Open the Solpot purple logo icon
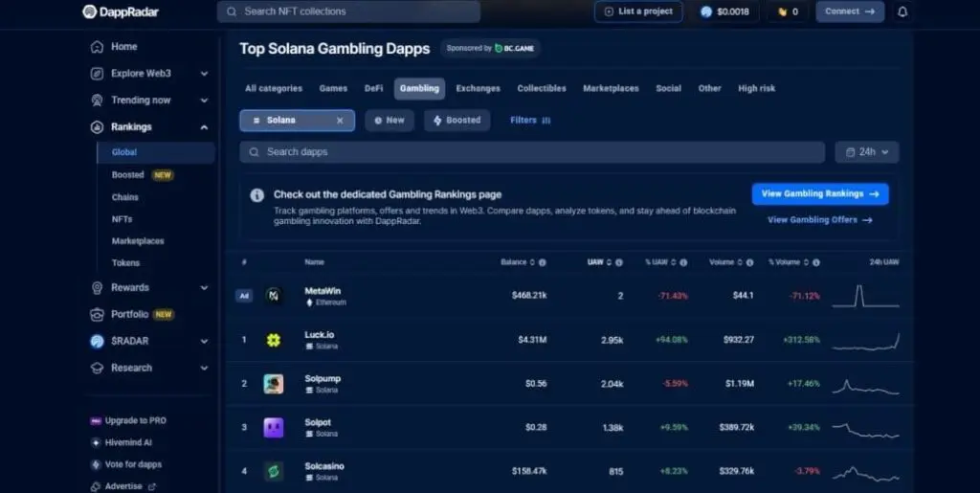This screenshot has width=980, height=493. (274, 428)
